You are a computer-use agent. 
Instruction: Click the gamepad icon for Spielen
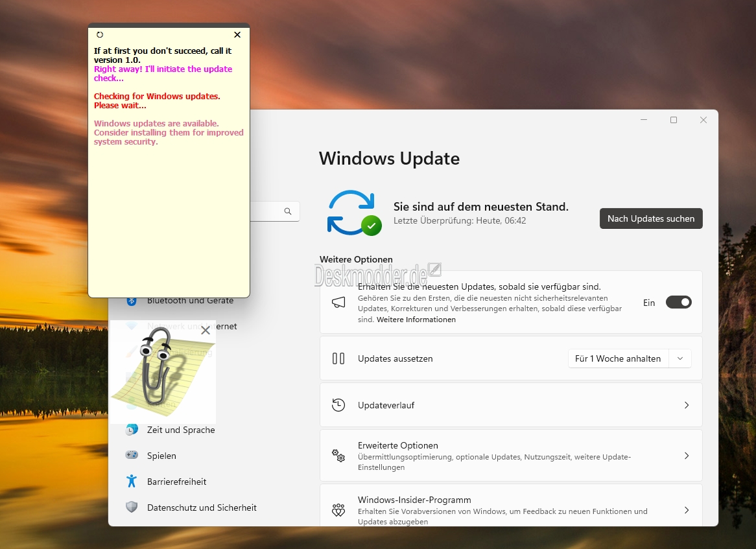tap(132, 454)
